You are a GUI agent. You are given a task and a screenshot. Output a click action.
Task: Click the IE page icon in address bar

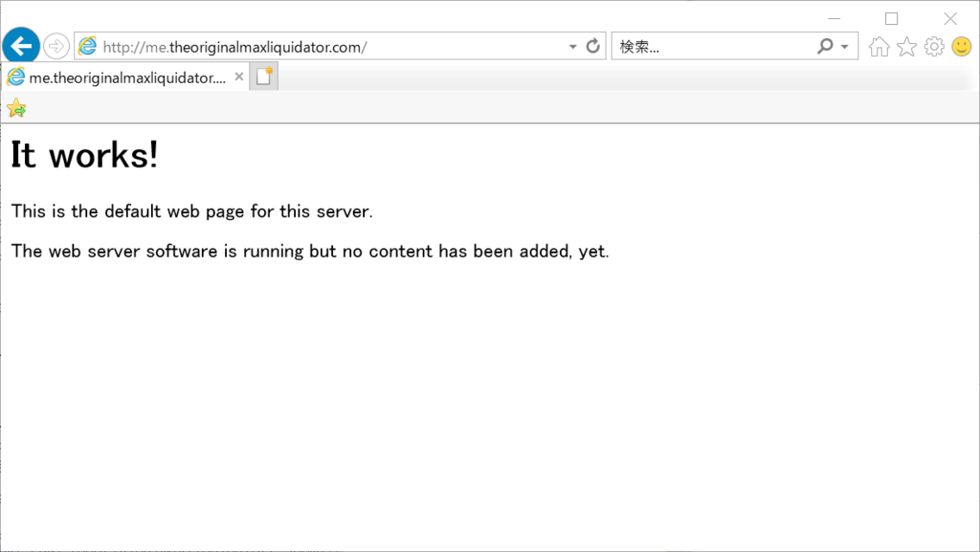click(x=87, y=46)
